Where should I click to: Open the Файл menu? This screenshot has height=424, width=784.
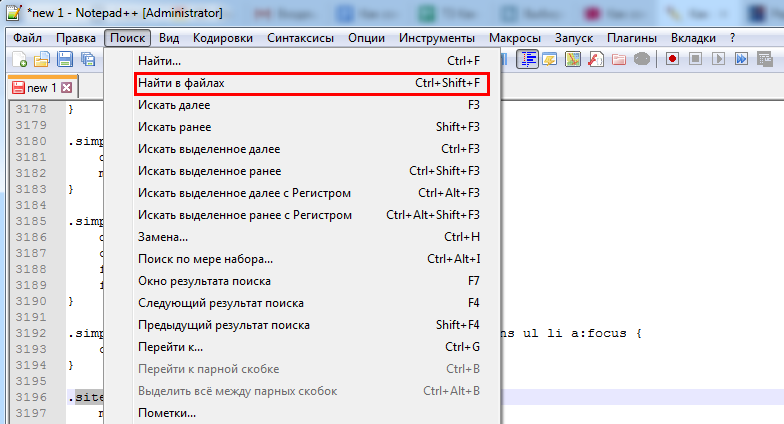click(x=28, y=38)
